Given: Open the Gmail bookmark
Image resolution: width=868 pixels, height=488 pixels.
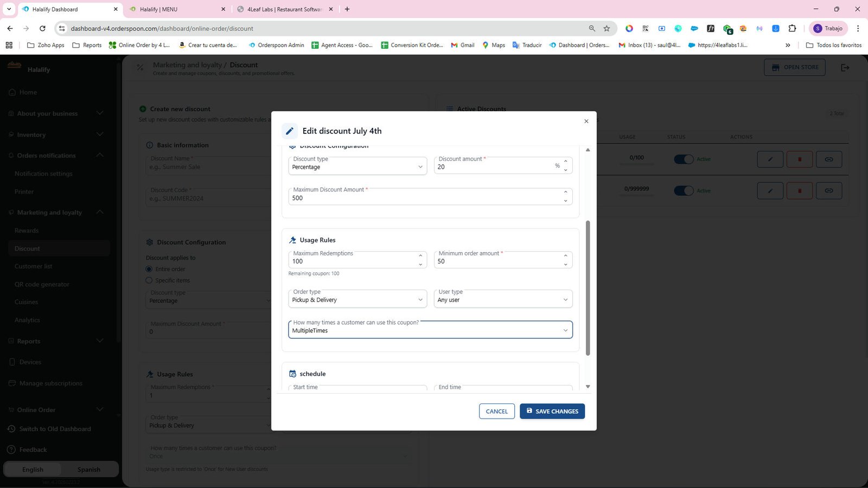Looking at the screenshot, I should 462,45.
